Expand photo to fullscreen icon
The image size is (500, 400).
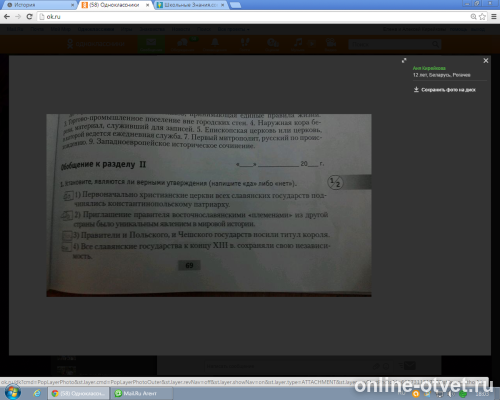tap(404, 60)
